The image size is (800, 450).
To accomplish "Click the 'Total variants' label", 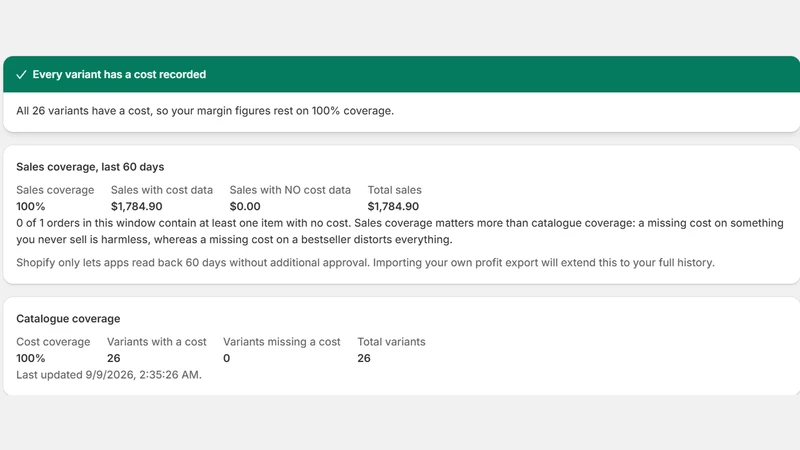I will click(391, 341).
